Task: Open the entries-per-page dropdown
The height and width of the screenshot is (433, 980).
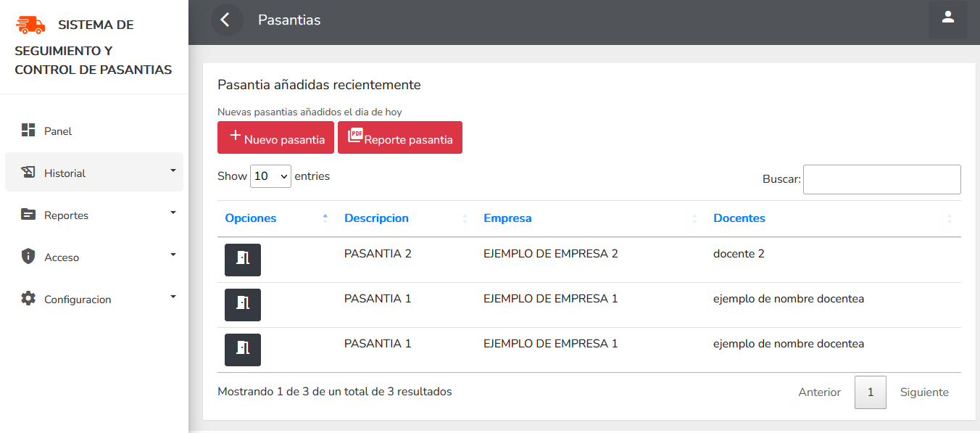Action: [270, 176]
